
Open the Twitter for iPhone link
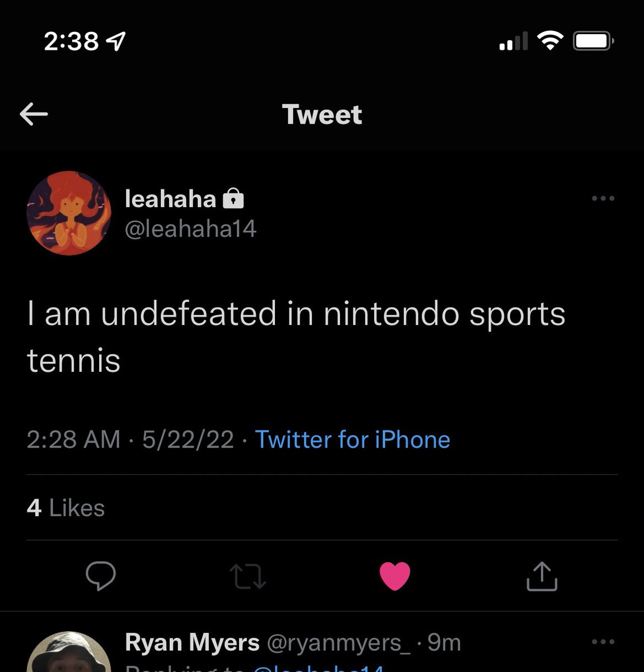point(352,440)
